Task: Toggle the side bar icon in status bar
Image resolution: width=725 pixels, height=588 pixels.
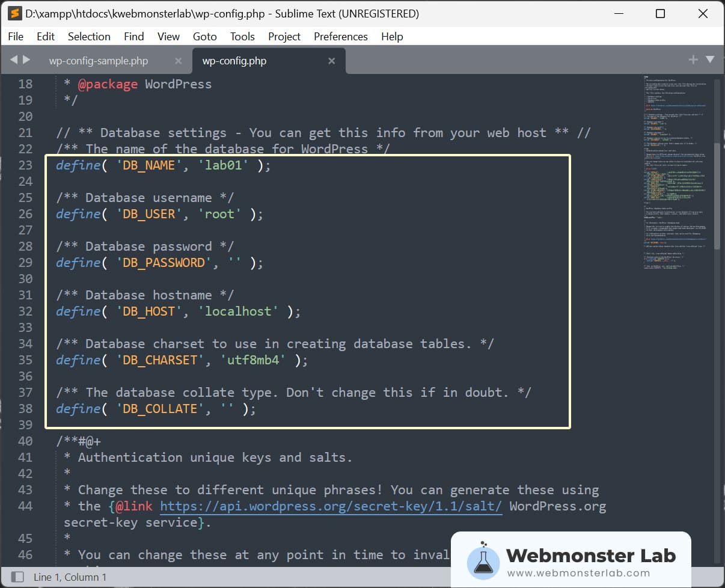Action: click(x=17, y=577)
